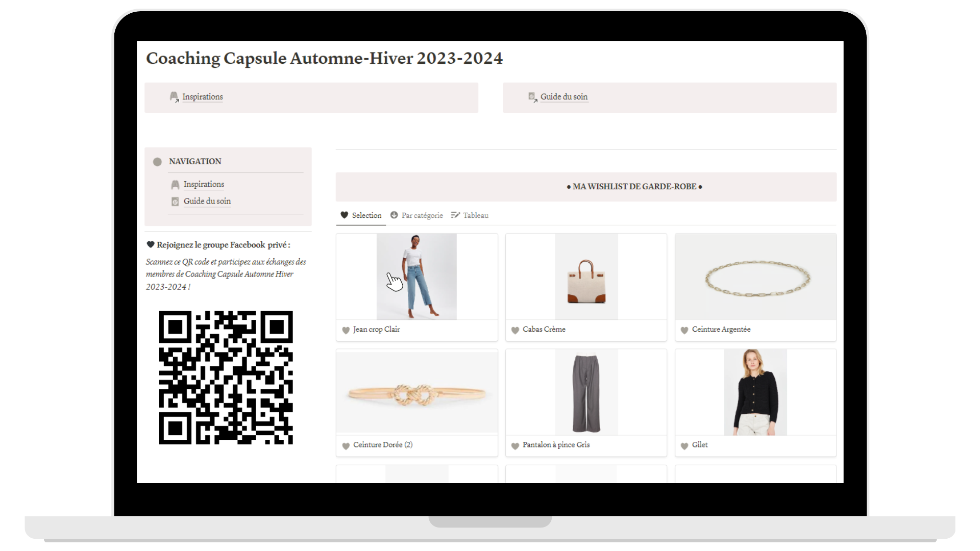The height and width of the screenshot is (551, 980).
Task: Click the Facebook group QR code
Action: (226, 378)
